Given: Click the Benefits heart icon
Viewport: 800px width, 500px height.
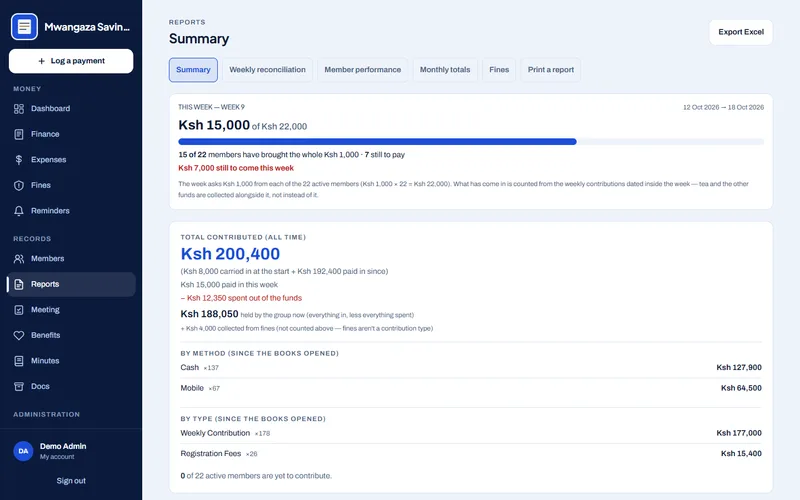Looking at the screenshot, I should coord(19,335).
